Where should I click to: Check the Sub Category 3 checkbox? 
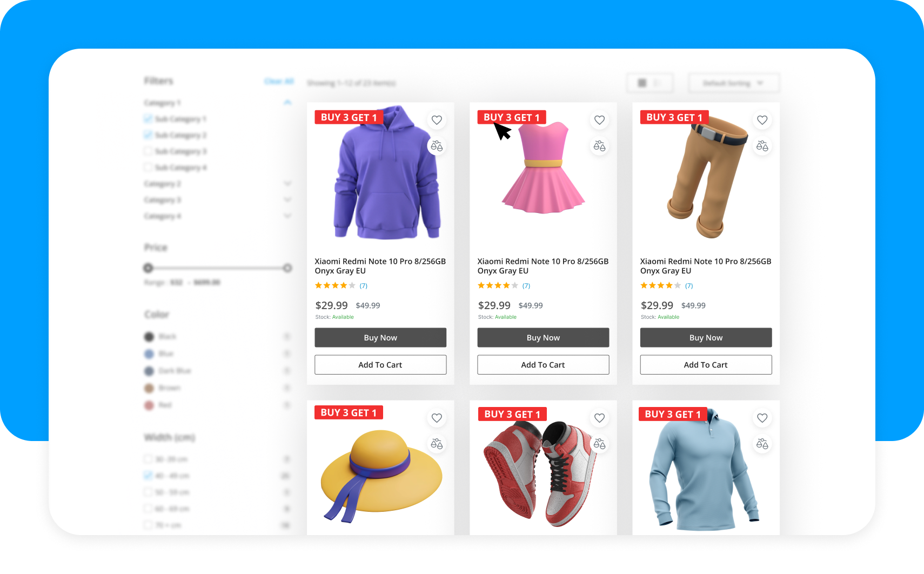coord(148,151)
